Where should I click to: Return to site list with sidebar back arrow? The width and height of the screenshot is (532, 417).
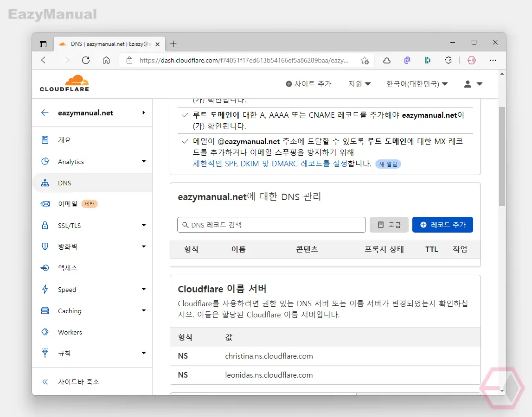point(45,113)
